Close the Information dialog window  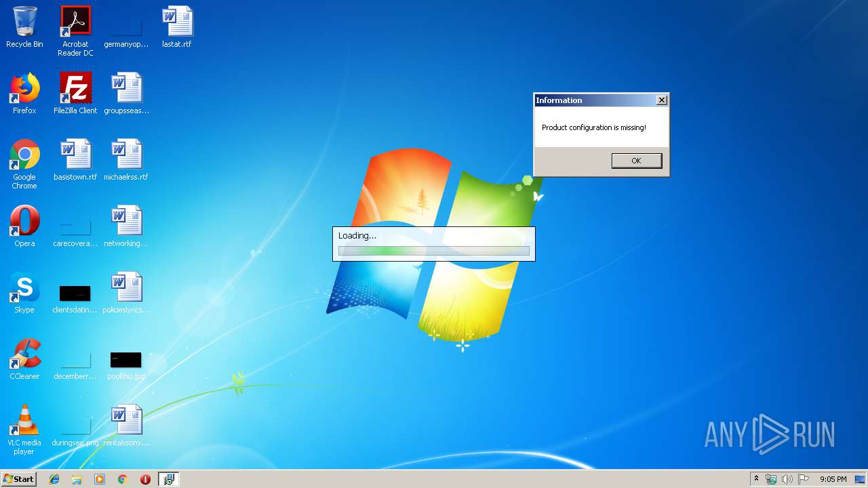coord(662,100)
